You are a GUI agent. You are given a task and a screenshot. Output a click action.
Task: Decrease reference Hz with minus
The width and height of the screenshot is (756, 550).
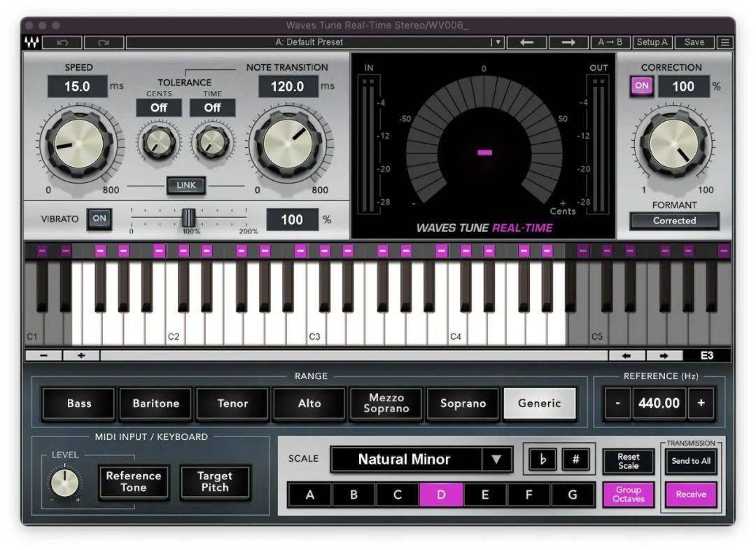(617, 403)
